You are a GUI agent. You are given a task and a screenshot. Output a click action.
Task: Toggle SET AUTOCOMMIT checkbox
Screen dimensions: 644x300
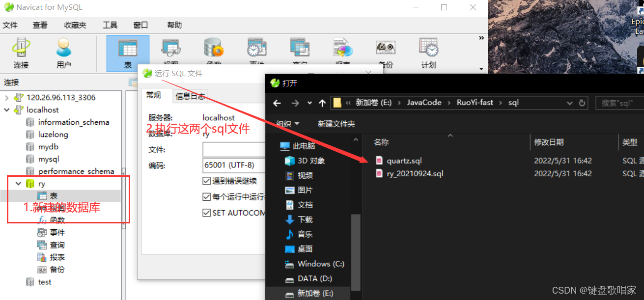(207, 213)
